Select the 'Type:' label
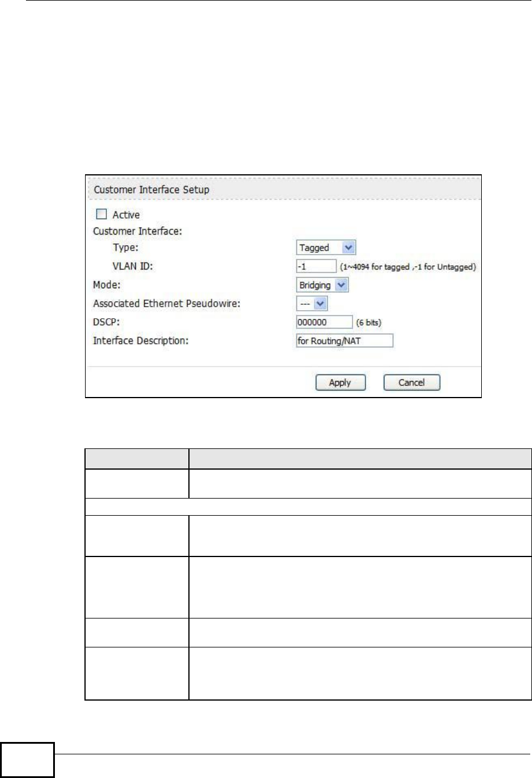532x778 pixels. point(126,248)
